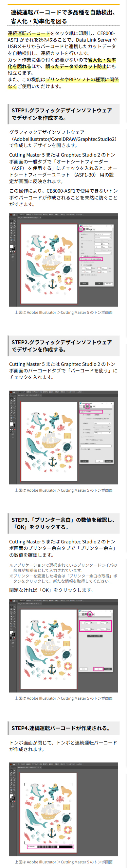
Task: Open the STEP1 Illustrator screenshot image
Action: [64, 260]
